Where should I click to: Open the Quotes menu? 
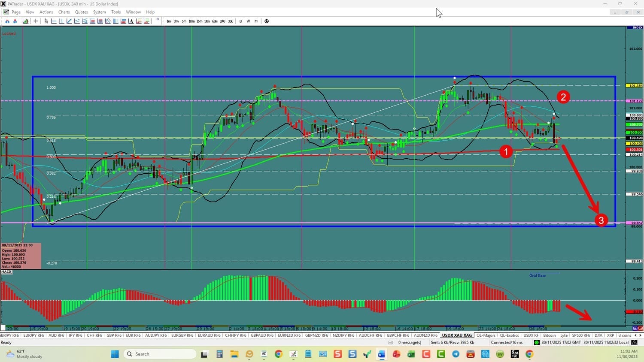point(81,12)
